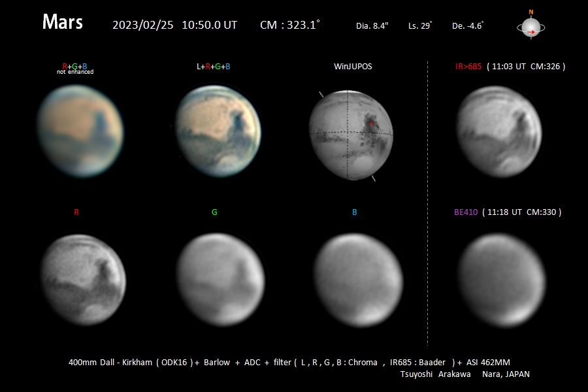Click the purple 'BE410' label
Viewport: 588px width, 392px height.
coord(466,212)
